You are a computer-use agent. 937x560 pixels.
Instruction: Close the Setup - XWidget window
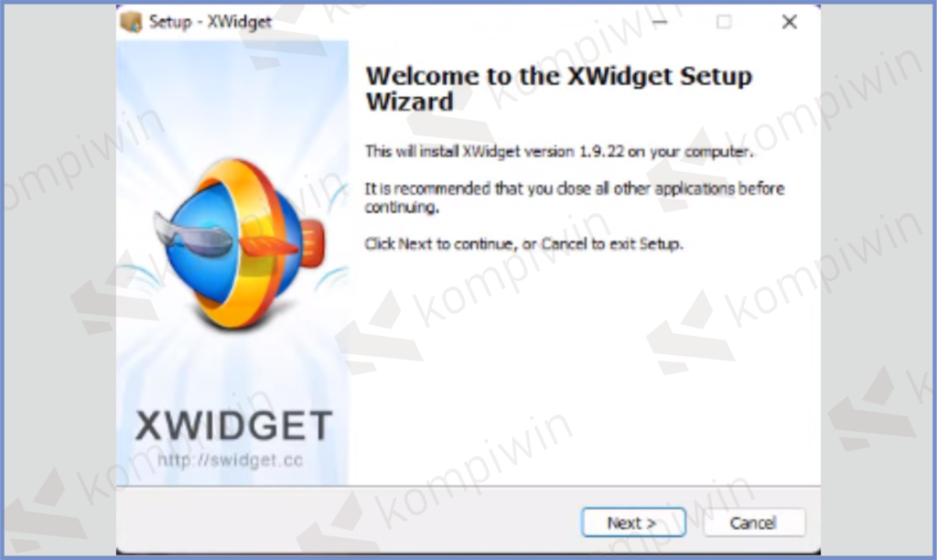pos(790,22)
